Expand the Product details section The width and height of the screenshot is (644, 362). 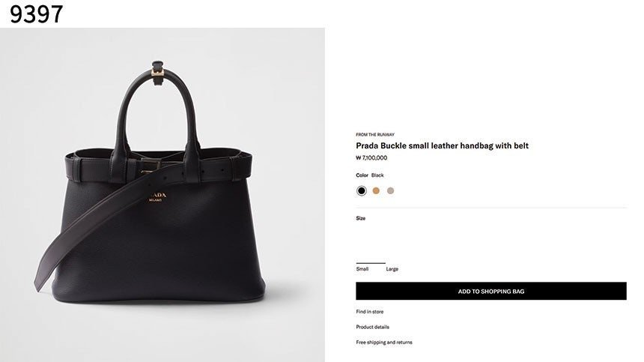[x=372, y=327]
